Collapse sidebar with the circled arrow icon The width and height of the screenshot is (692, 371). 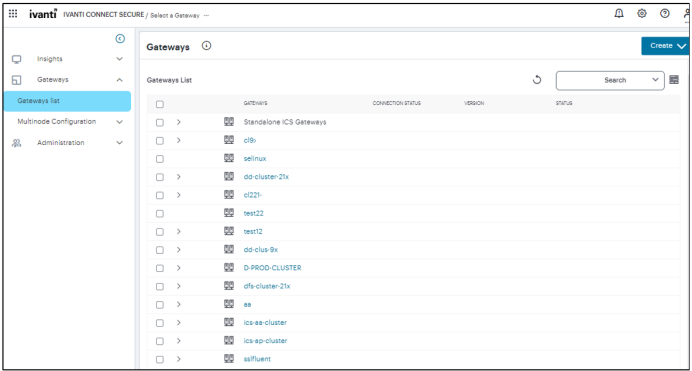pos(120,39)
